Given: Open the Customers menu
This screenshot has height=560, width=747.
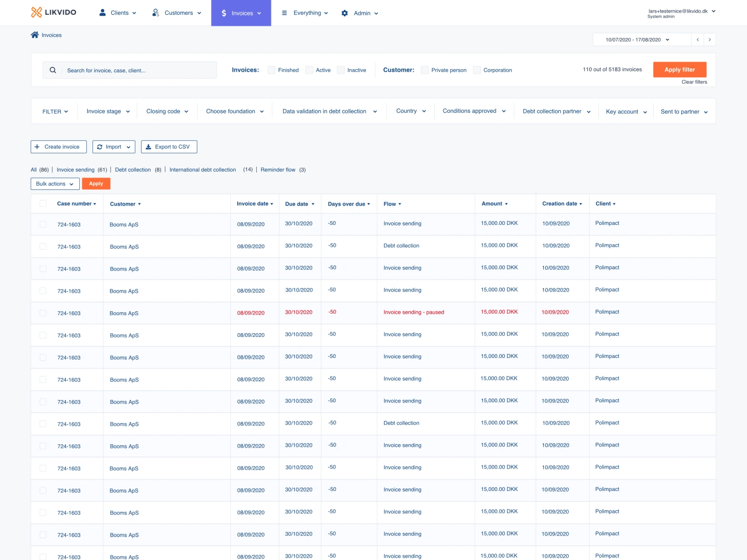Looking at the screenshot, I should 177,13.
